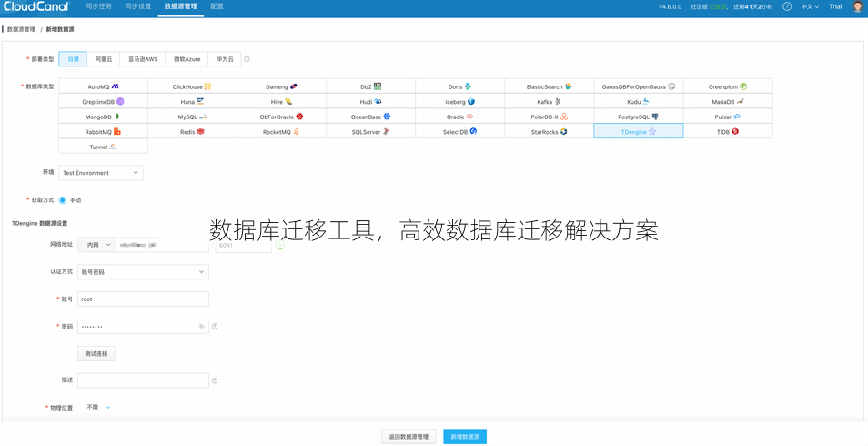Select the 手动 radio button
868x446 pixels.
point(63,200)
